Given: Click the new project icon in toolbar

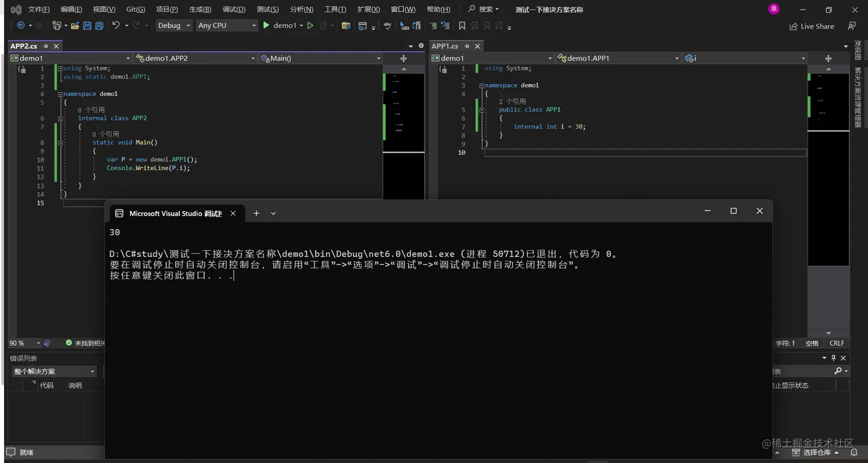Looking at the screenshot, I should click(x=56, y=25).
